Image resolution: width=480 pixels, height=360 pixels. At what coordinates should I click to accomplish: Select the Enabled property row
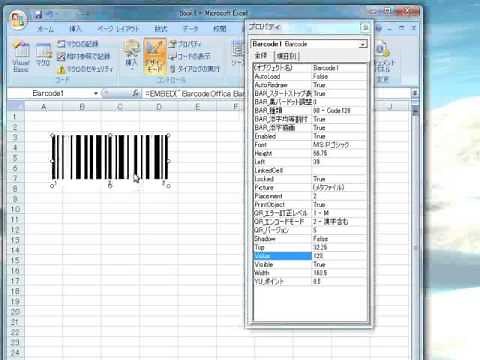310,136
